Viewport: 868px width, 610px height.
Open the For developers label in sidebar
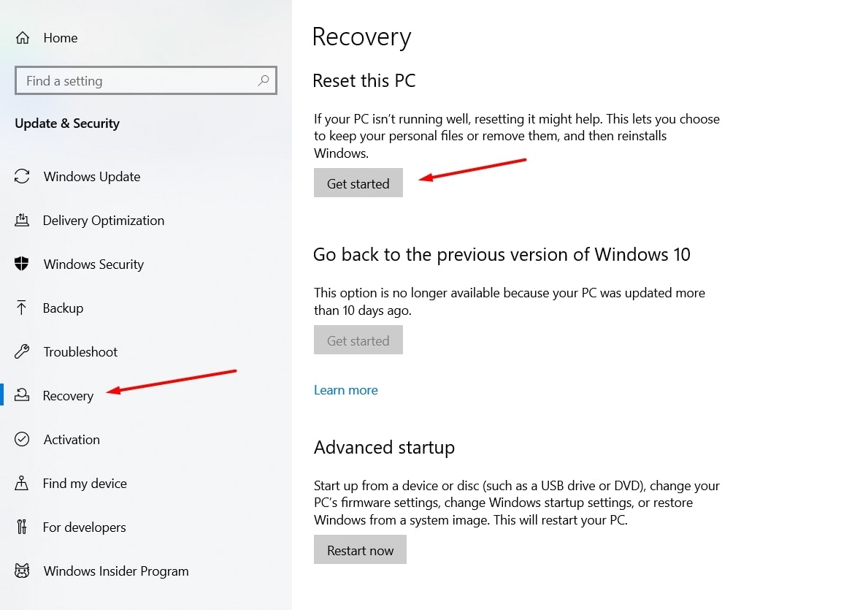[84, 527]
